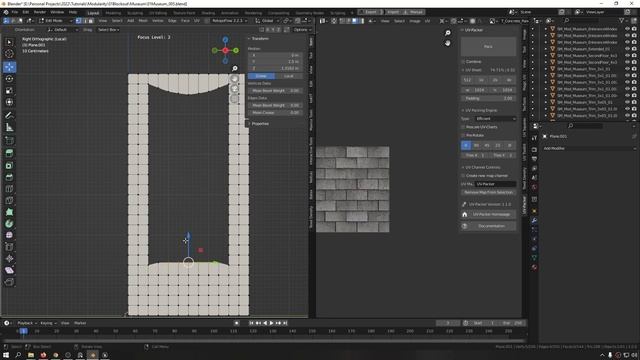Click the timeline current frame marker
Screen dimensions: 640x360
(24, 331)
